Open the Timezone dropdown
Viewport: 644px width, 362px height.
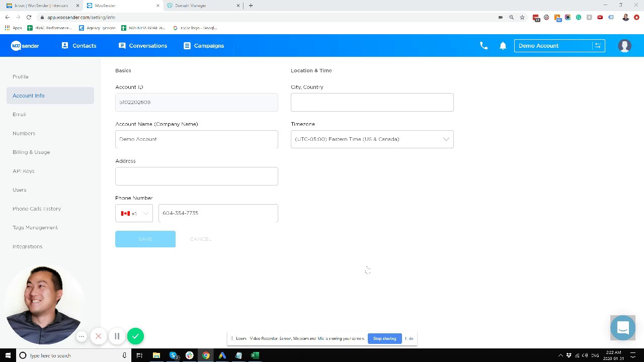[x=372, y=139]
